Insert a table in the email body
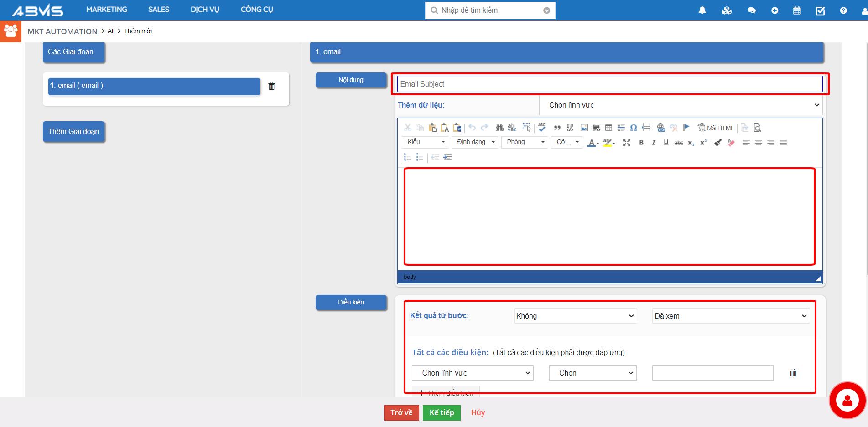Viewport: 868px width, 427px height. click(x=608, y=128)
